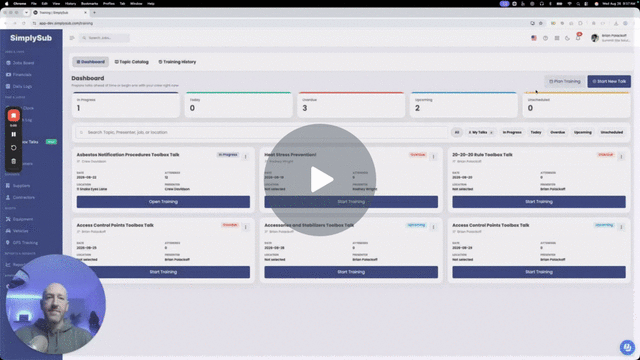This screenshot has height=360, width=640.
Task: Restart the screen recording
Action: (x=13, y=148)
